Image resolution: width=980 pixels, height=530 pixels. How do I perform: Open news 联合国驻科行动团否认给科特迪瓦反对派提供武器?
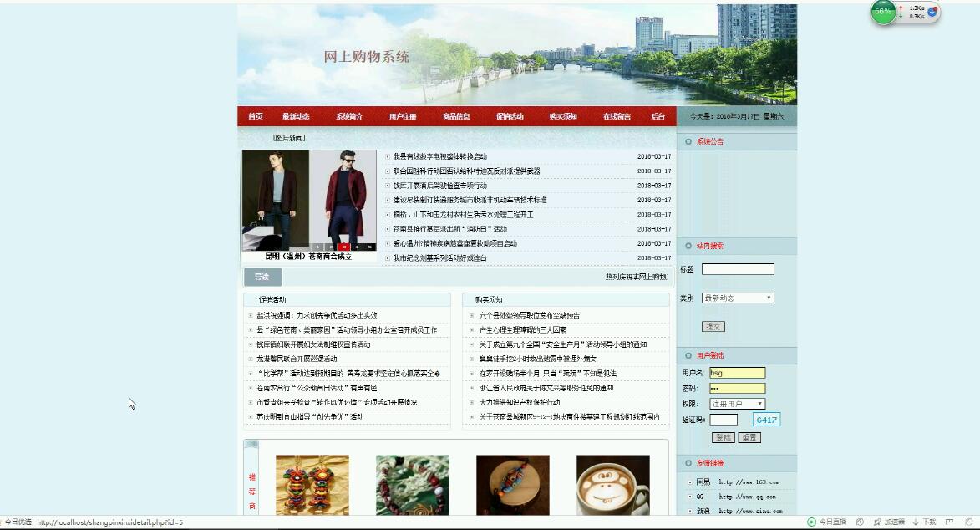point(466,171)
